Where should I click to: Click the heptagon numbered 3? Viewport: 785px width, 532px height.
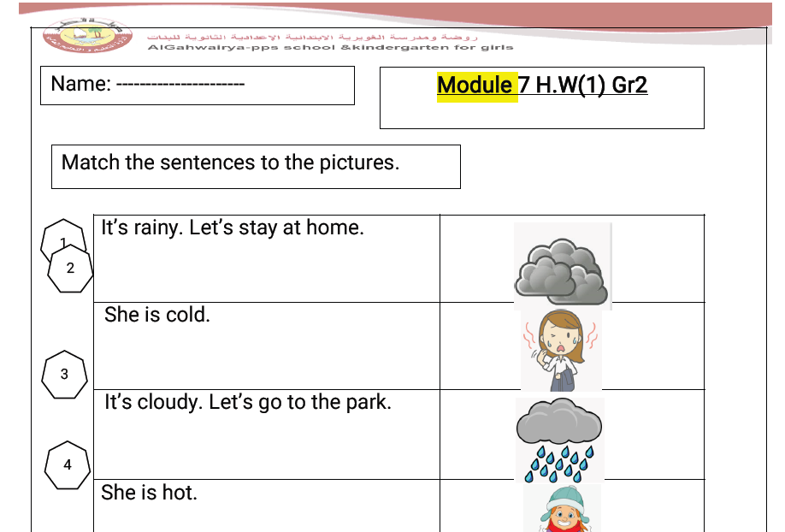65,375
